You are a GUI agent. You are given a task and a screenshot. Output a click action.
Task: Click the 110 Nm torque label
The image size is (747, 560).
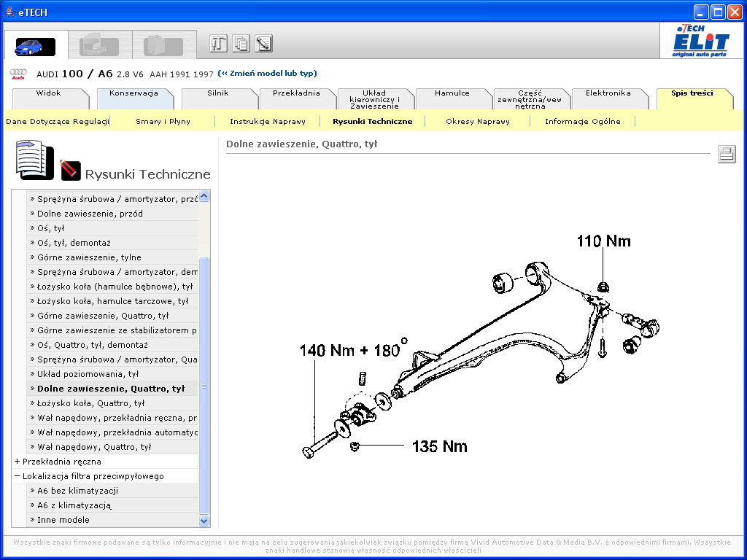[603, 241]
